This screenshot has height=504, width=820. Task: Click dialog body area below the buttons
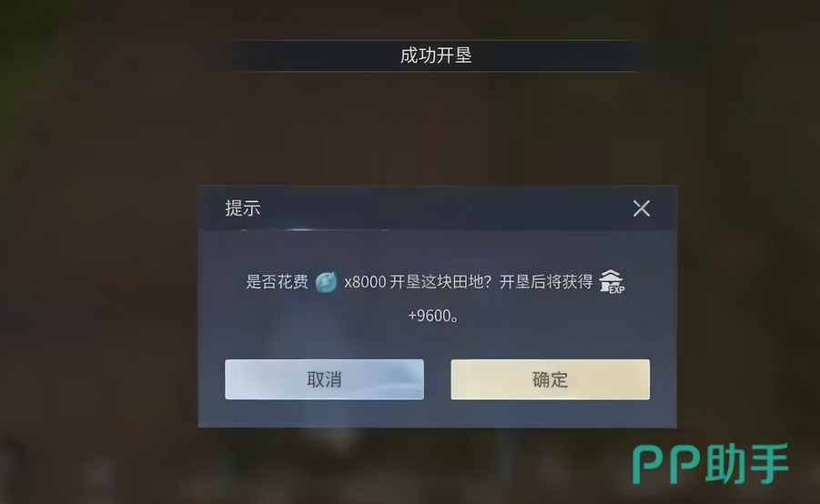[x=437, y=414]
